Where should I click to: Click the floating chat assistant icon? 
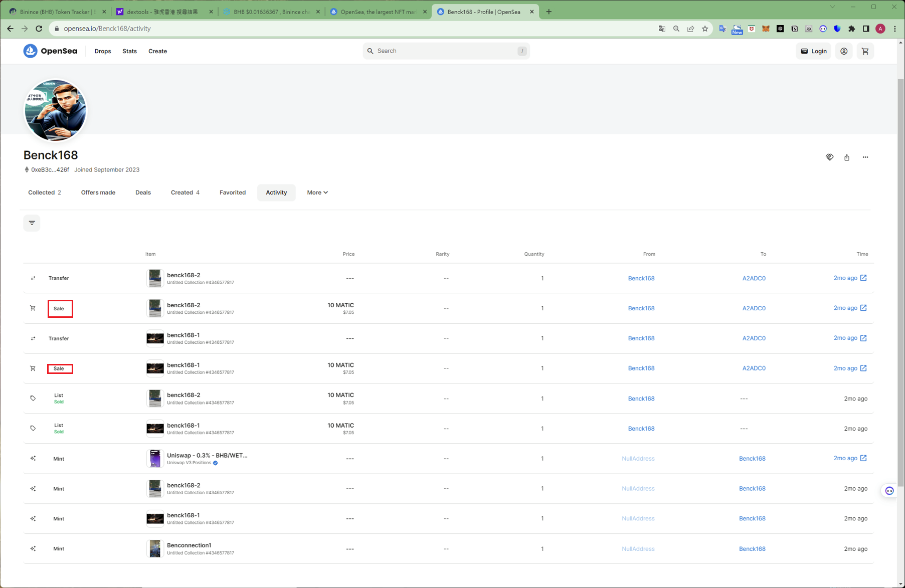point(889,491)
